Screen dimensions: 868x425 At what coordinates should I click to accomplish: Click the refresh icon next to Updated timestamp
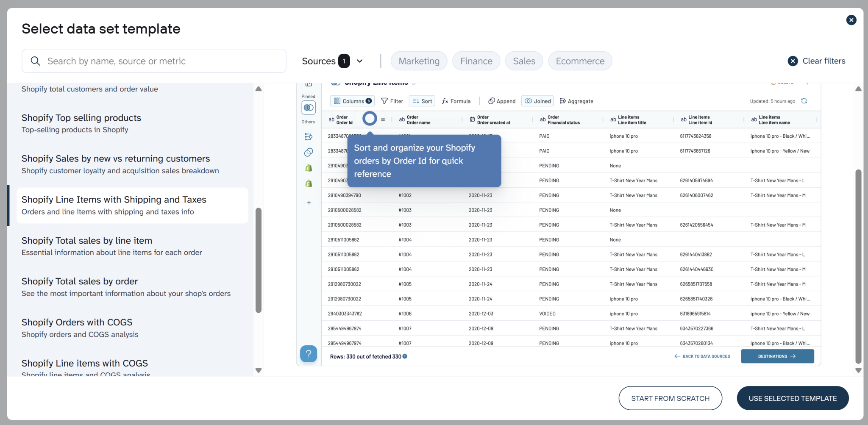pos(804,101)
